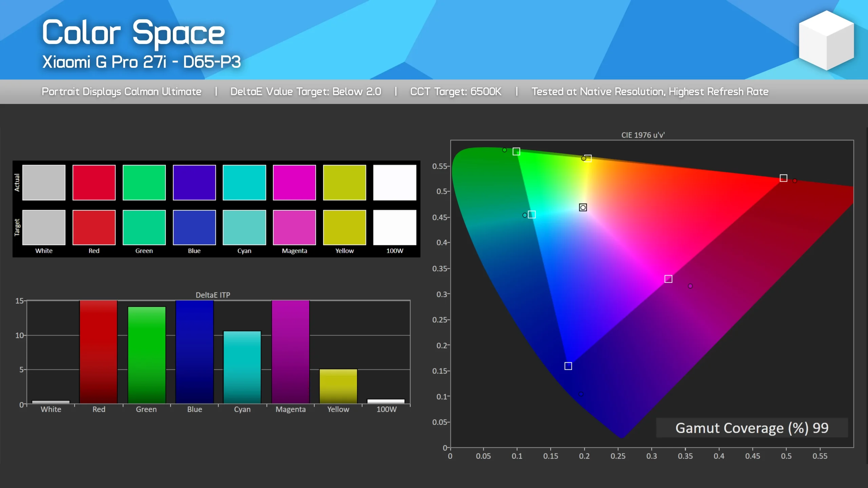The height and width of the screenshot is (488, 868).
Task: Click the magenta target square on CIE diagram
Action: (668, 279)
